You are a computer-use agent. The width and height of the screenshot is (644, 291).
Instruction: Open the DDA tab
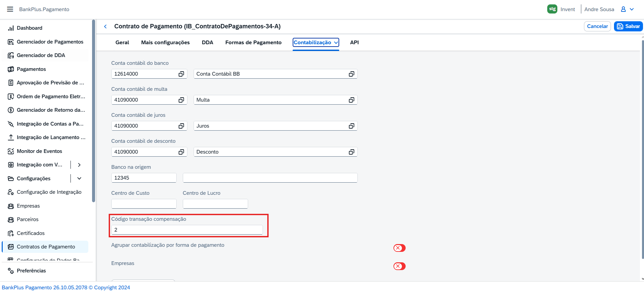click(x=208, y=43)
